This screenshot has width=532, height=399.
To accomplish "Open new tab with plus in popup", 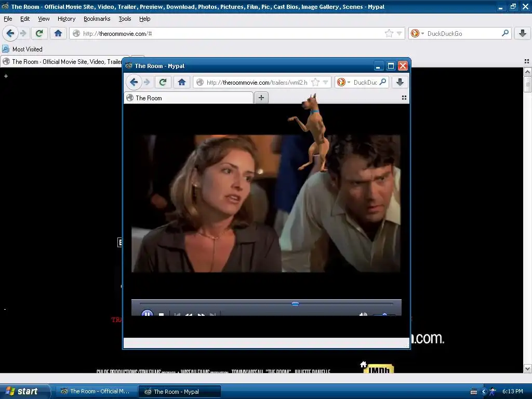I will [x=261, y=98].
